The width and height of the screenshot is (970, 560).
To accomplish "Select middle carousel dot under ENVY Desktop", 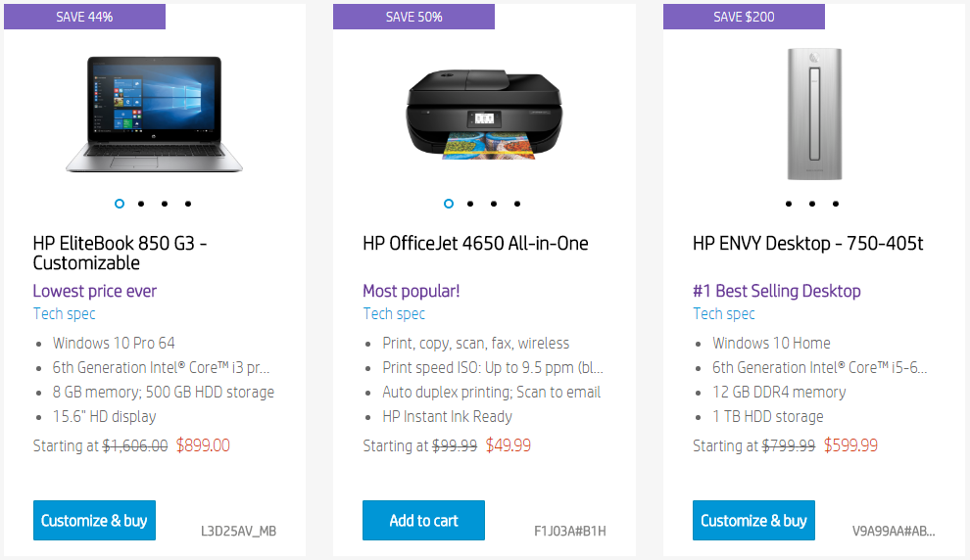I will click(812, 204).
